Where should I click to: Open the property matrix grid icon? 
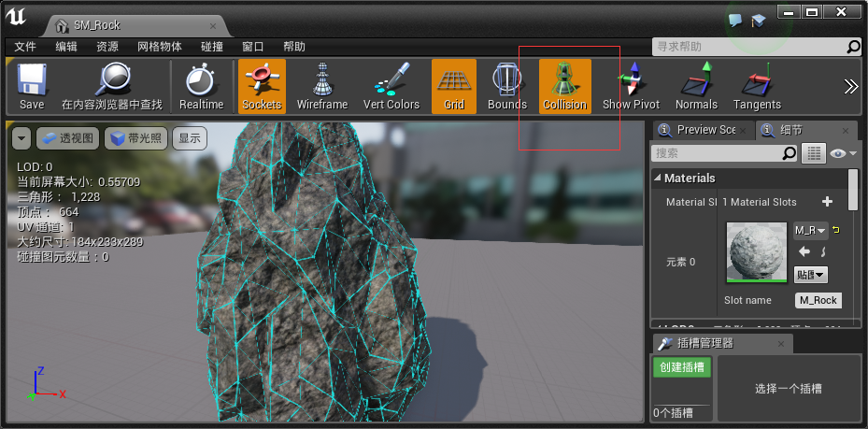coord(814,153)
